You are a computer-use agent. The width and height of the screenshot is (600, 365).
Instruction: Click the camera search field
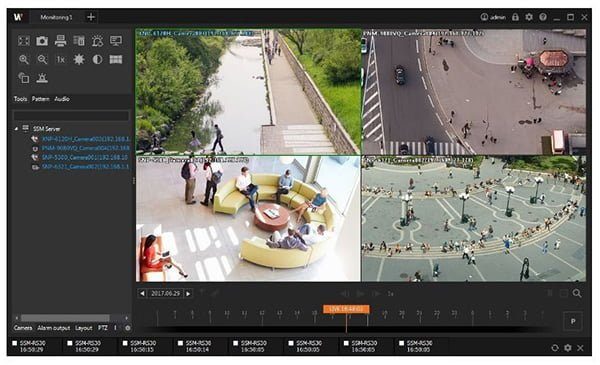tap(71, 116)
